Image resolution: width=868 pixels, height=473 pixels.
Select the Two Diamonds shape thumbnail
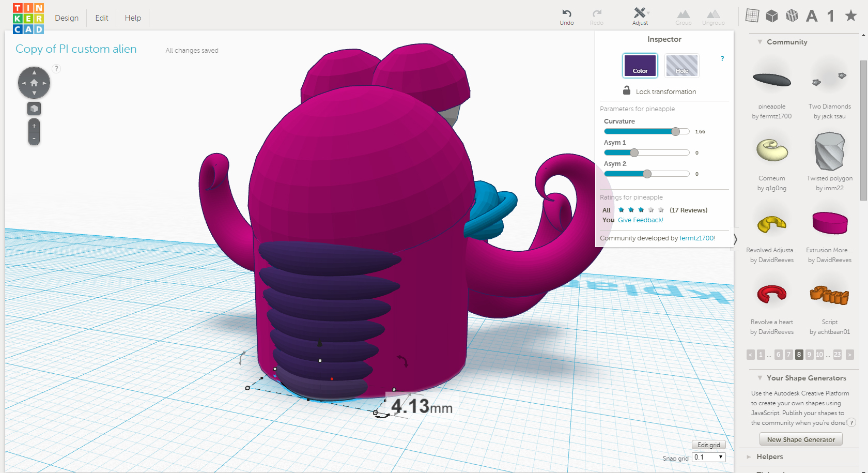[830, 79]
